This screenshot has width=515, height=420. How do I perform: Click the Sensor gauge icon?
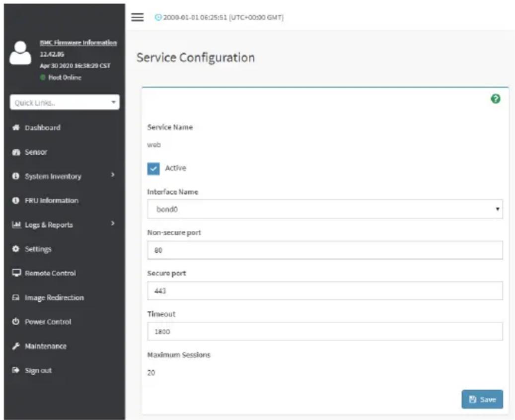pyautogui.click(x=16, y=152)
